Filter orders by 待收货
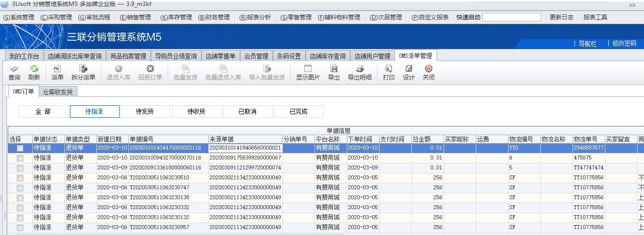 [x=196, y=111]
